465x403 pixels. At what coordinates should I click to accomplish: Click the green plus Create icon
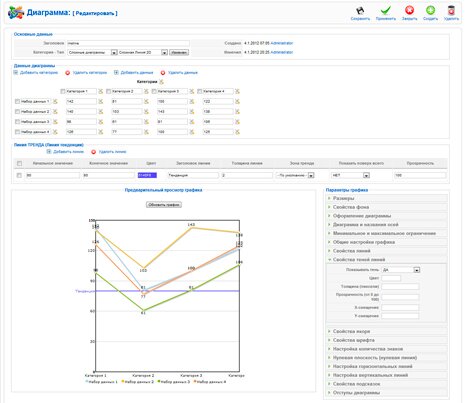point(430,10)
